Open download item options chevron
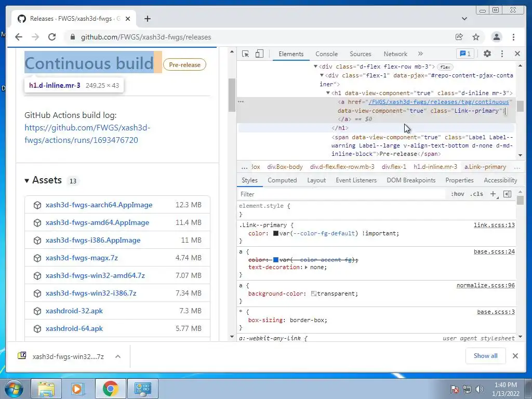Screen dimensions: 532x399 [118, 356]
